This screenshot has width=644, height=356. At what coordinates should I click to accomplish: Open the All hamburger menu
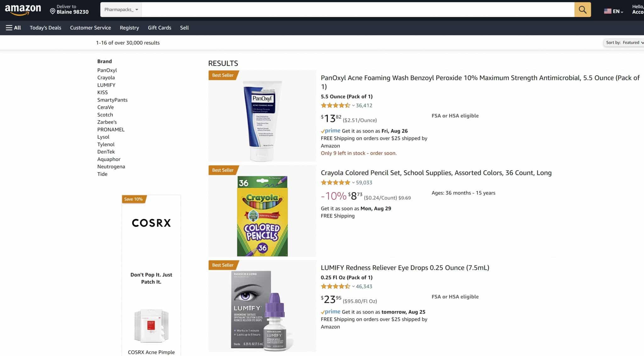[x=13, y=28]
